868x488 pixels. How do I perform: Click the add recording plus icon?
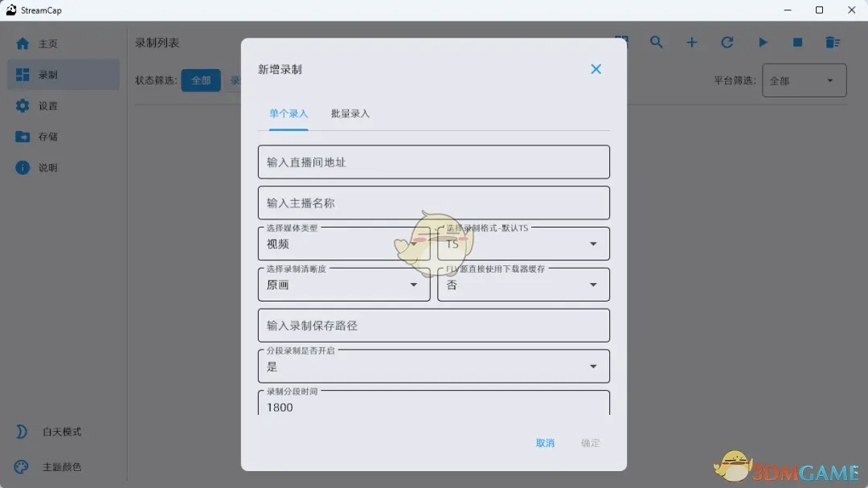(692, 43)
